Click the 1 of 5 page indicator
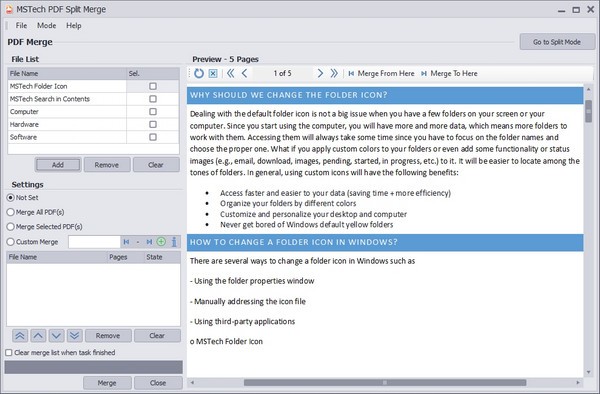Screen dimensions: 600x394 click(x=282, y=73)
